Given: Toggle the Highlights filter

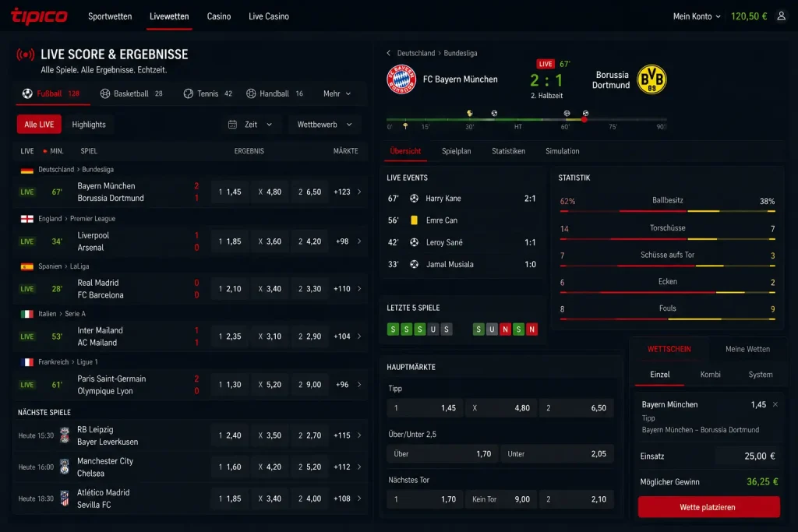Looking at the screenshot, I should click(89, 125).
